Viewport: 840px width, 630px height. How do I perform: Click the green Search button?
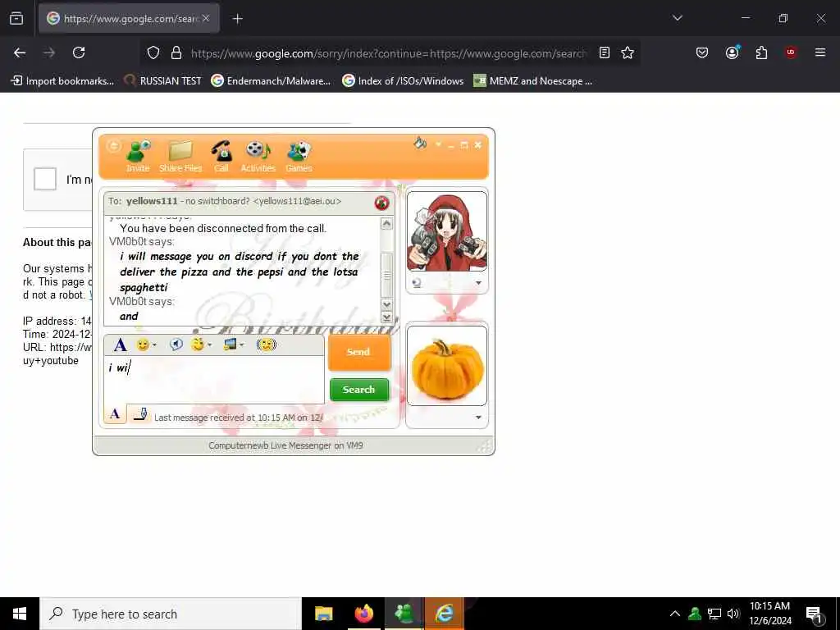click(359, 390)
